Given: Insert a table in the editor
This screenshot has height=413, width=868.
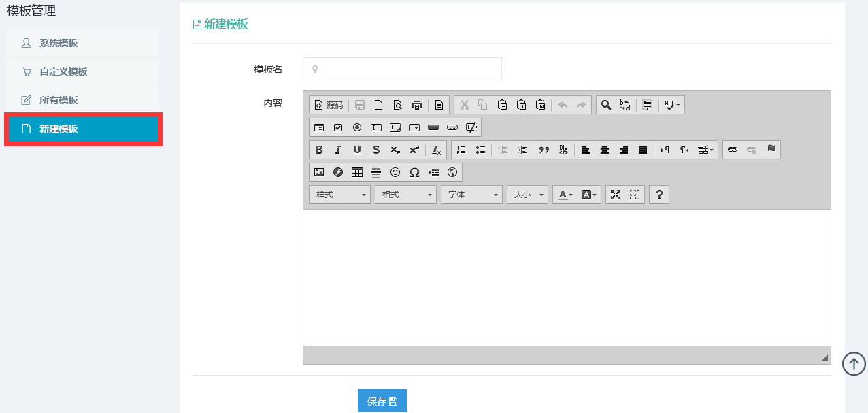Looking at the screenshot, I should (357, 172).
